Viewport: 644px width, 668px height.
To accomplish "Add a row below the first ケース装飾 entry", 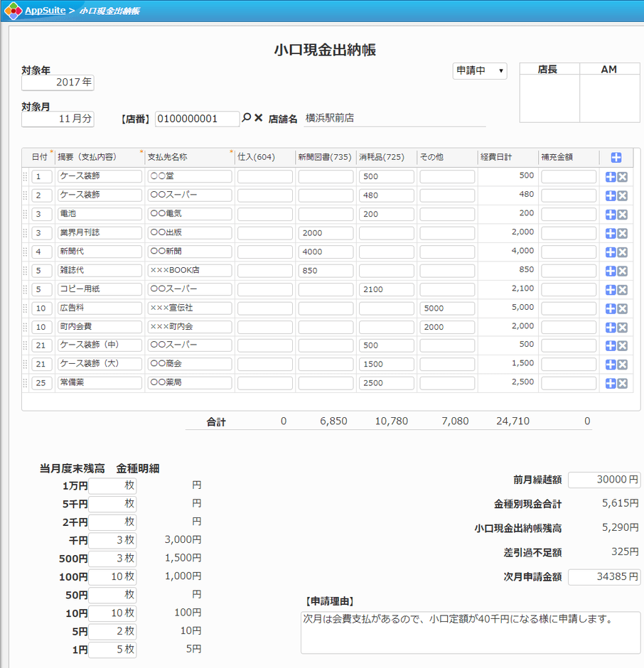I will pyautogui.click(x=610, y=177).
